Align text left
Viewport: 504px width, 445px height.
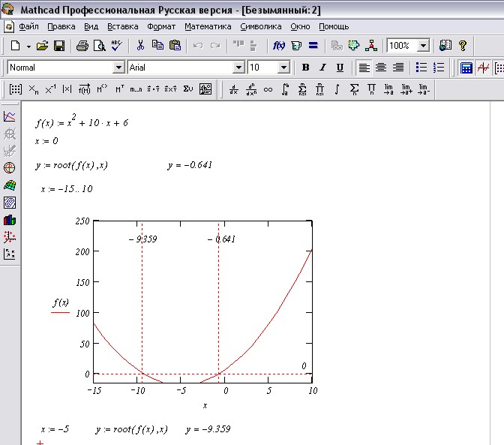[x=364, y=68]
